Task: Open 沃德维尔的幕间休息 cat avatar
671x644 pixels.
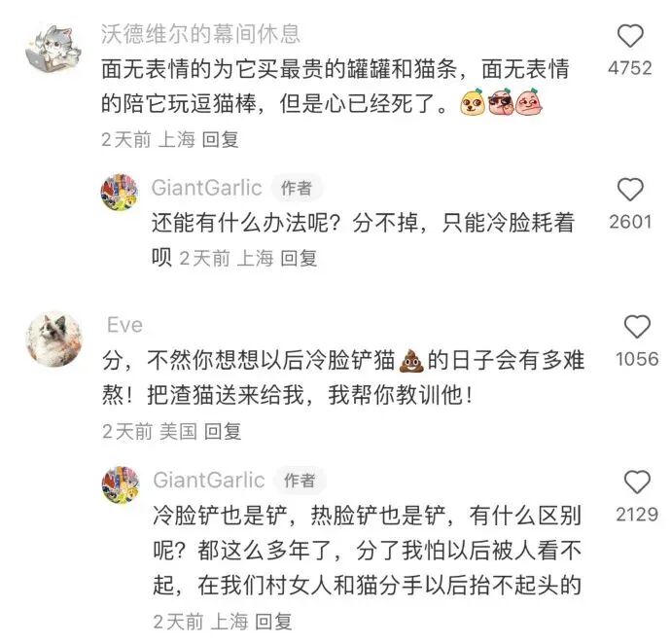Action: 53,48
